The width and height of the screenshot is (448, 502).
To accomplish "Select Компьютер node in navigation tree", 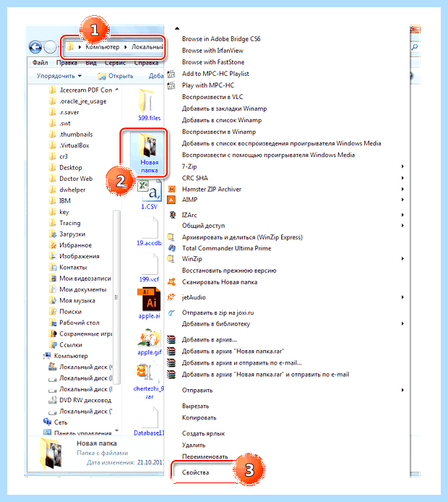I will coord(71,356).
